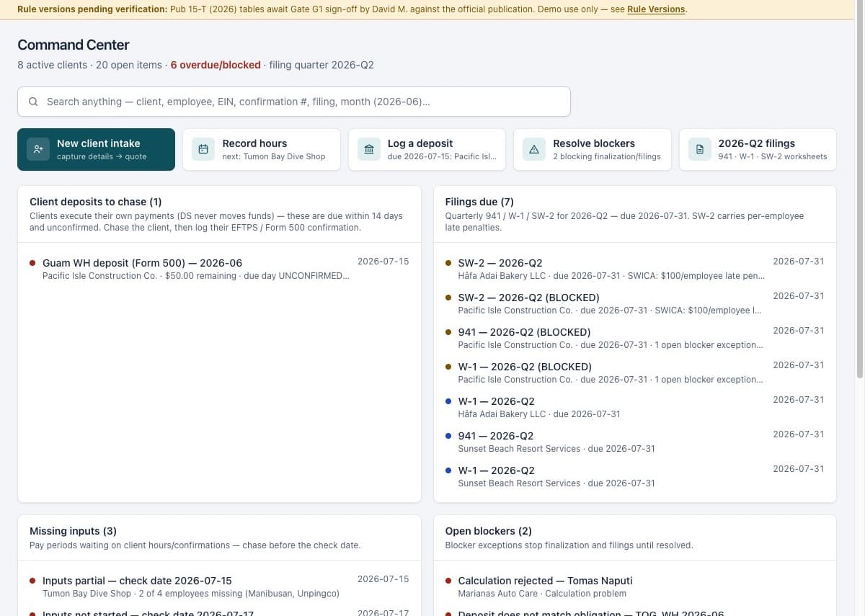Focus the Search anything input field

click(294, 102)
